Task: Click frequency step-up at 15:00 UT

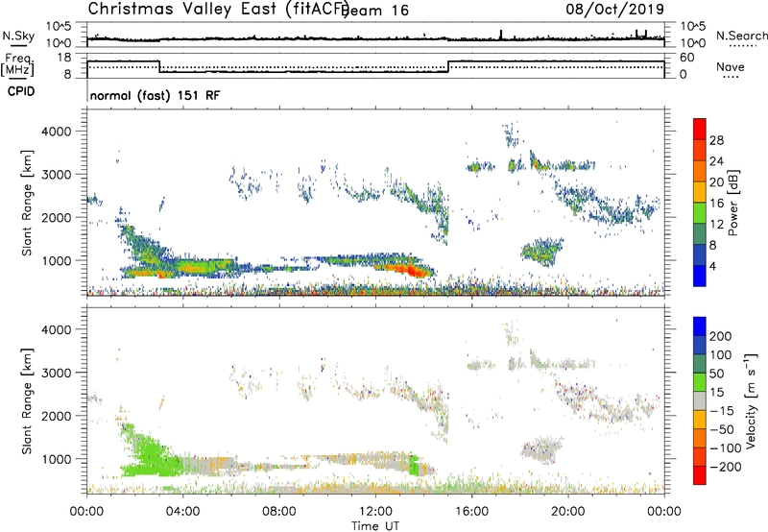Action: 448,66
